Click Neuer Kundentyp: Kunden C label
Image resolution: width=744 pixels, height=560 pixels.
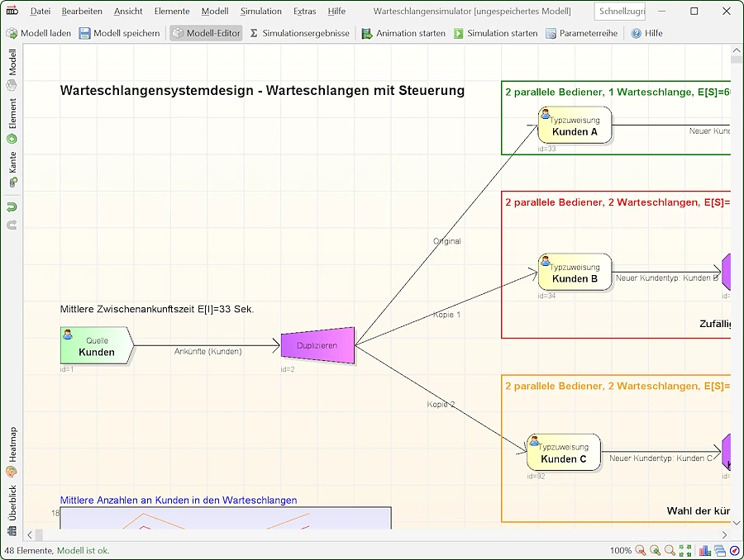pyautogui.click(x=661, y=458)
